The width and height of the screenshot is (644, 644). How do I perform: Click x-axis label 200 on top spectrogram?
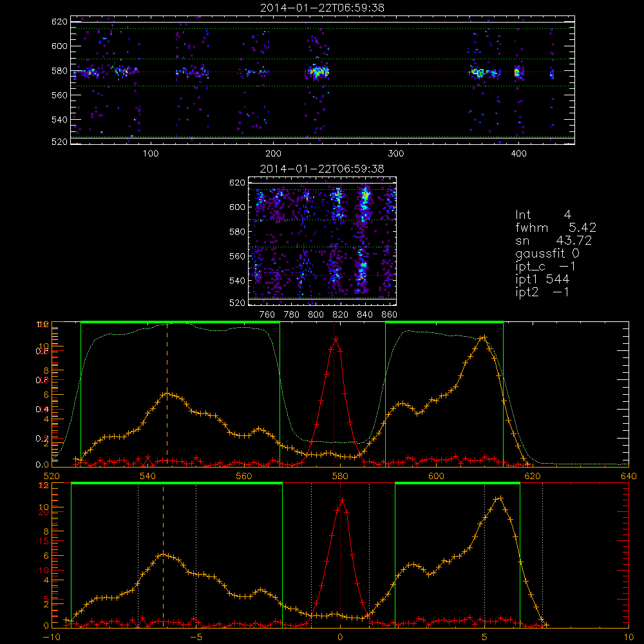click(273, 154)
